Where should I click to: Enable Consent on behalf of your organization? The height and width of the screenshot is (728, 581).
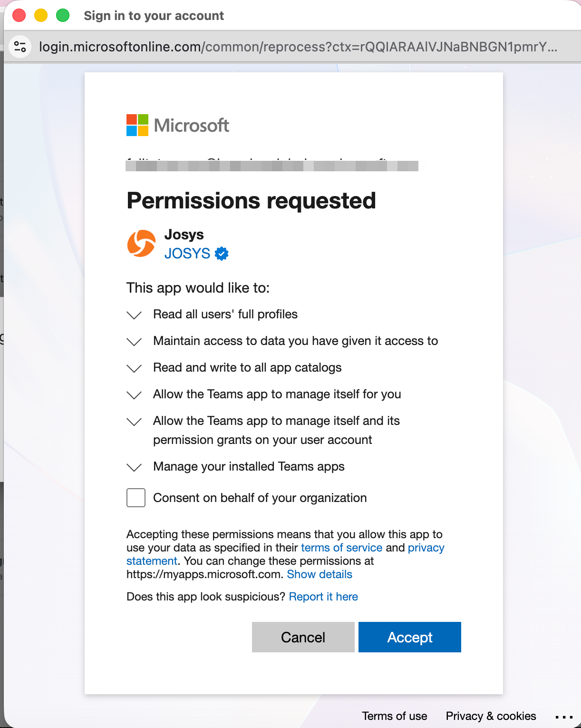coord(136,498)
